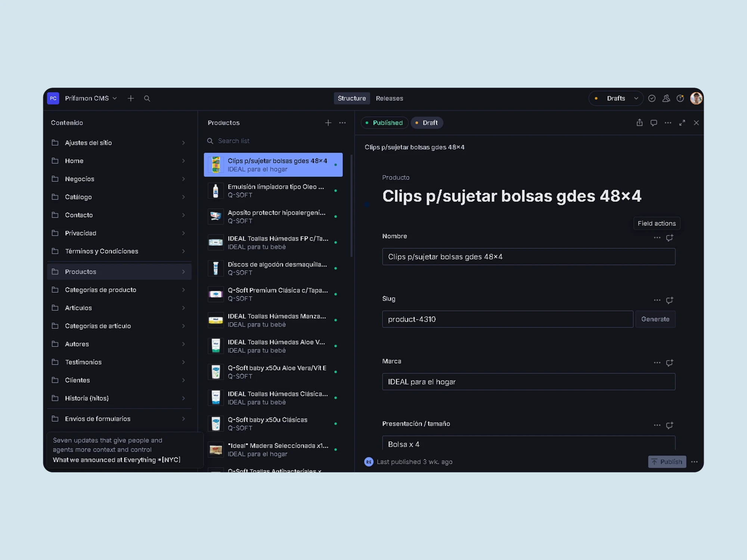
Task: Expand Ajustes del sitio folder
Action: pos(119,143)
